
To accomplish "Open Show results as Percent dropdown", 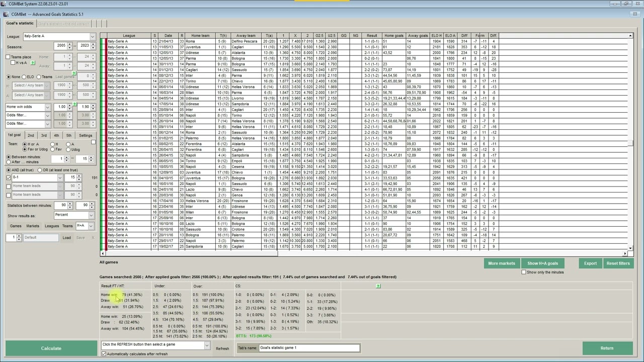I will coord(91,215).
